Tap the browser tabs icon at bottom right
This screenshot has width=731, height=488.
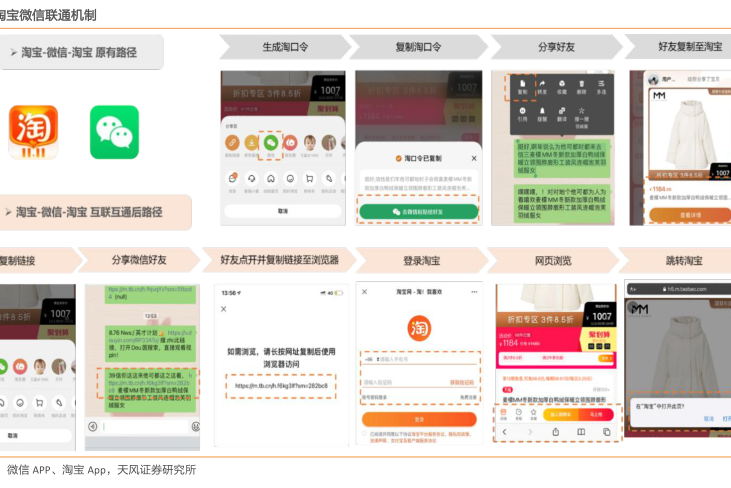point(606,432)
